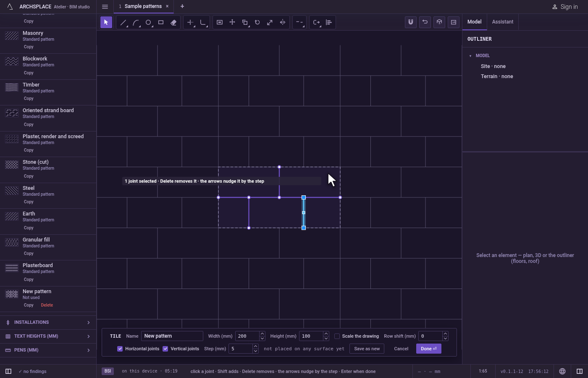Choose the eraser tool in toolbar

[173, 23]
